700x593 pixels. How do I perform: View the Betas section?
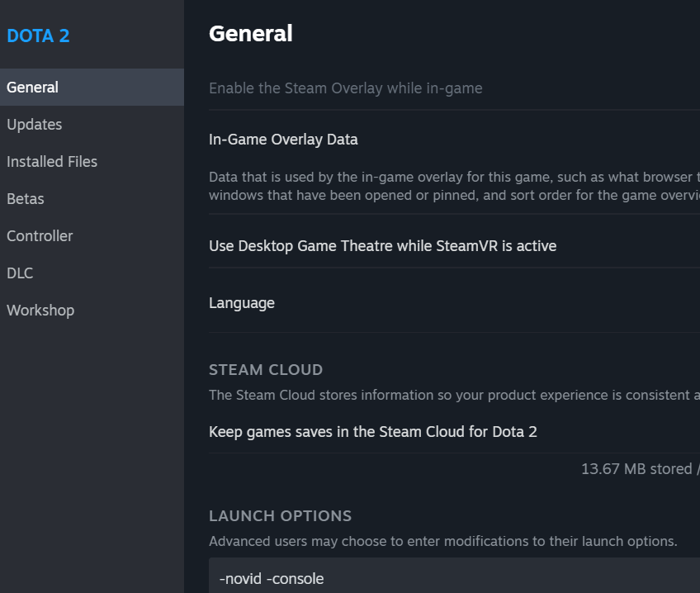(25, 198)
